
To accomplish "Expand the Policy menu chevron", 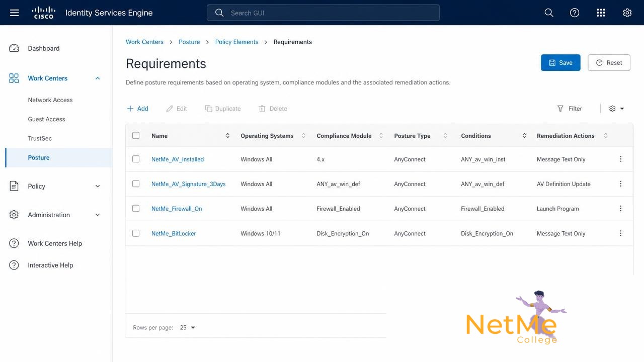I will click(x=98, y=186).
